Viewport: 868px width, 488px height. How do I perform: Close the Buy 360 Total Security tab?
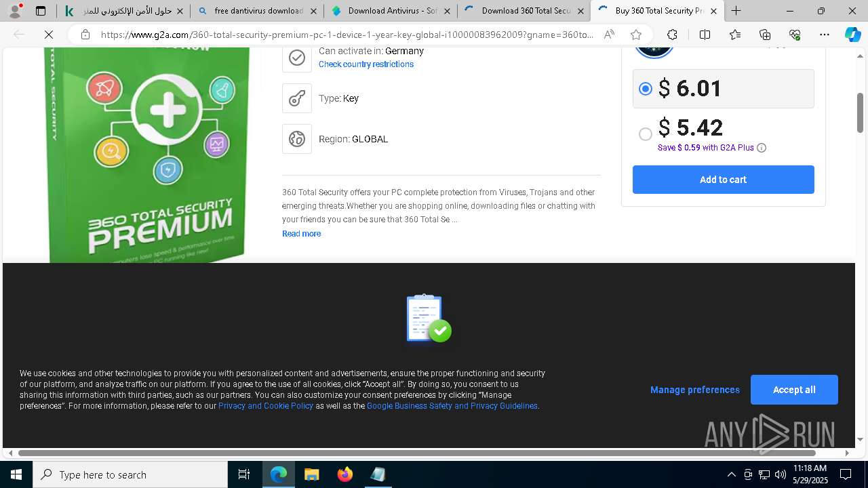pyautogui.click(x=713, y=11)
